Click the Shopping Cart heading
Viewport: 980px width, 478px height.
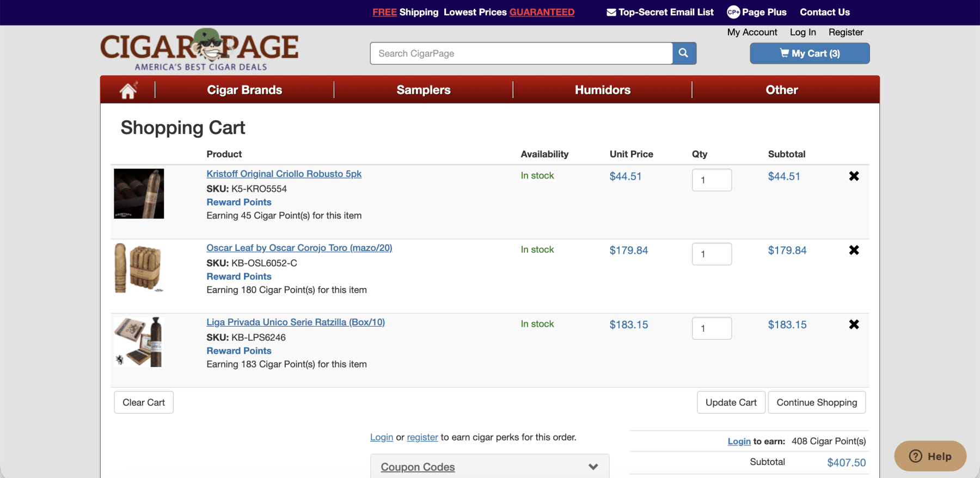point(183,127)
